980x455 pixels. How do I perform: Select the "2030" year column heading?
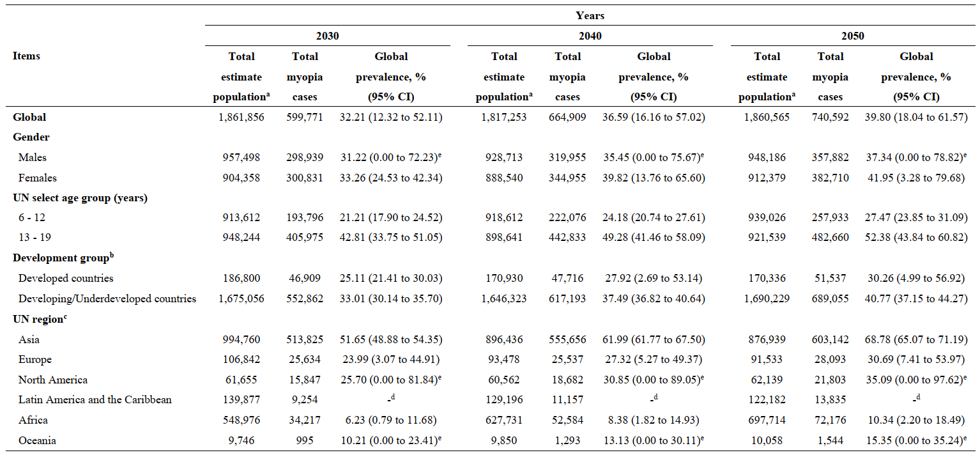pyautogui.click(x=327, y=36)
